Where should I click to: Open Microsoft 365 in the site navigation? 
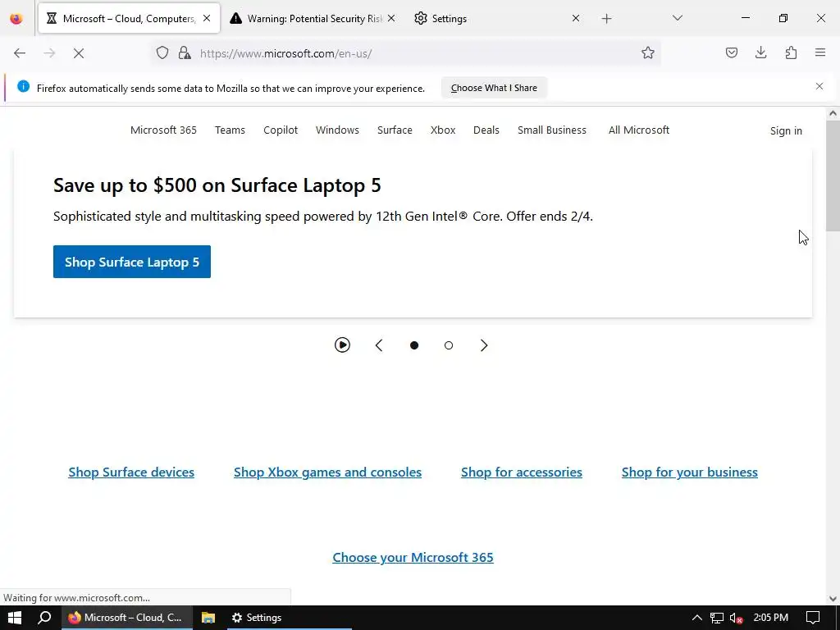tap(163, 130)
